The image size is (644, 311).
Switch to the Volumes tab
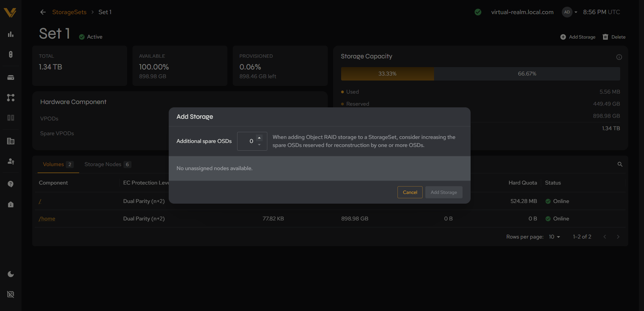tap(58, 164)
